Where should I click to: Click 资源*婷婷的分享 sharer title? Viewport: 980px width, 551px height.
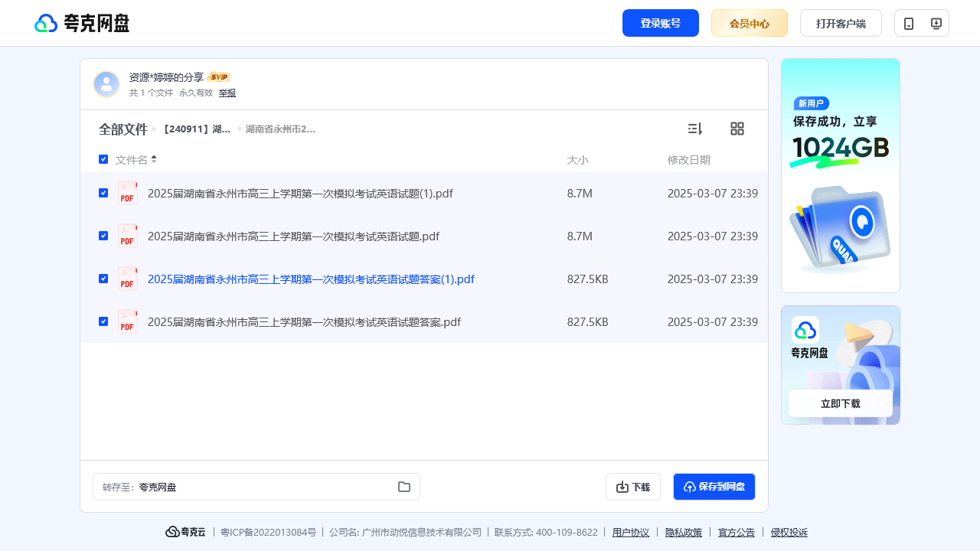166,77
